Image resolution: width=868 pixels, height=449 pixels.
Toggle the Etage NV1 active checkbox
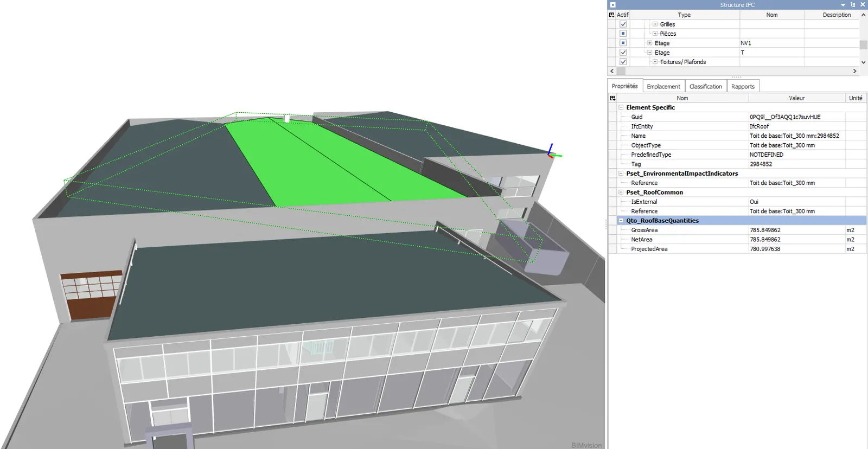(x=623, y=43)
